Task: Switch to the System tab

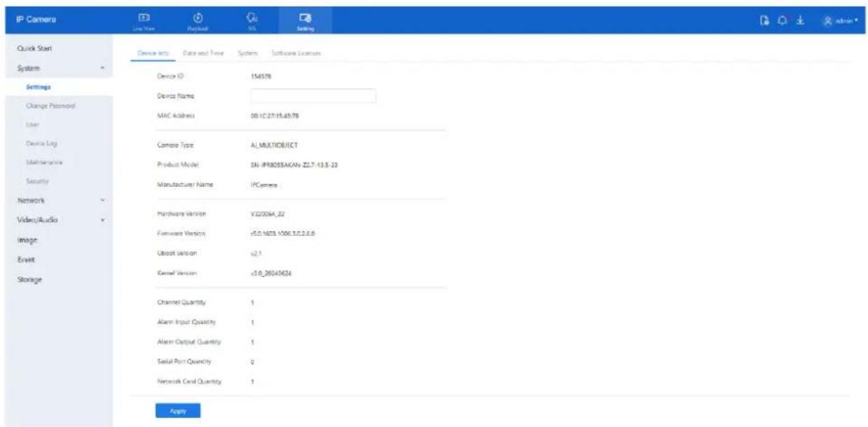Action: click(x=246, y=53)
